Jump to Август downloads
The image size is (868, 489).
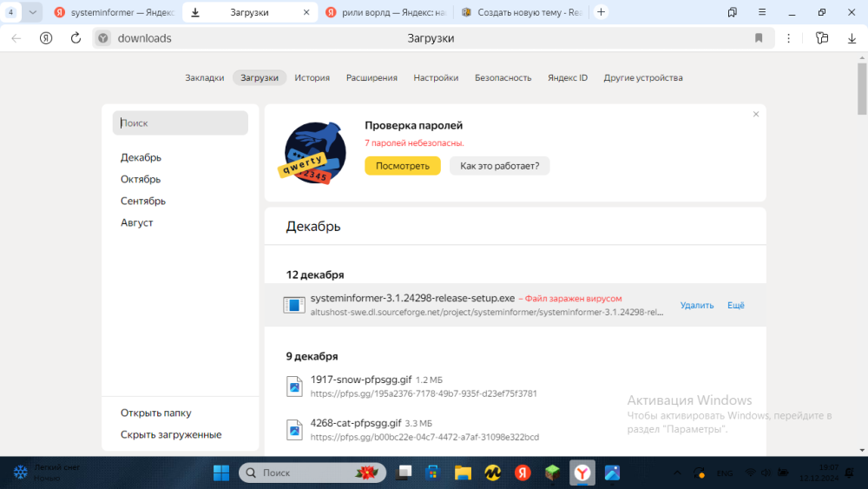point(137,222)
